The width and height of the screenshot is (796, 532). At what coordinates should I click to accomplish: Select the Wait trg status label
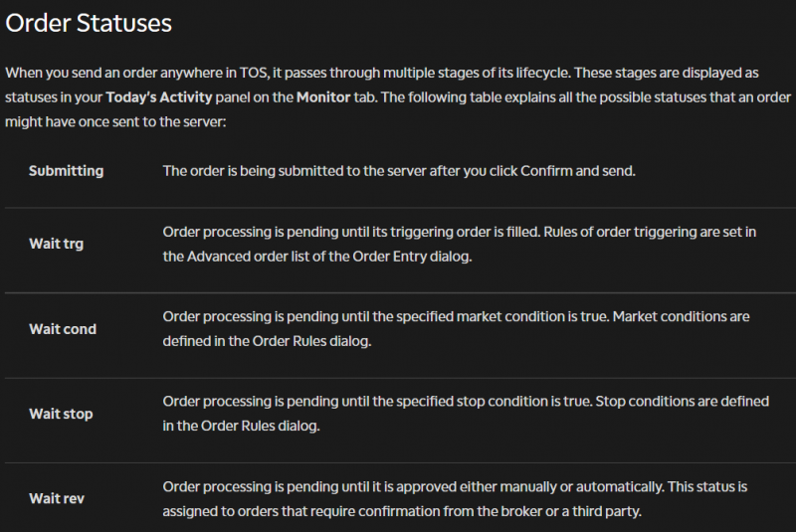point(56,244)
